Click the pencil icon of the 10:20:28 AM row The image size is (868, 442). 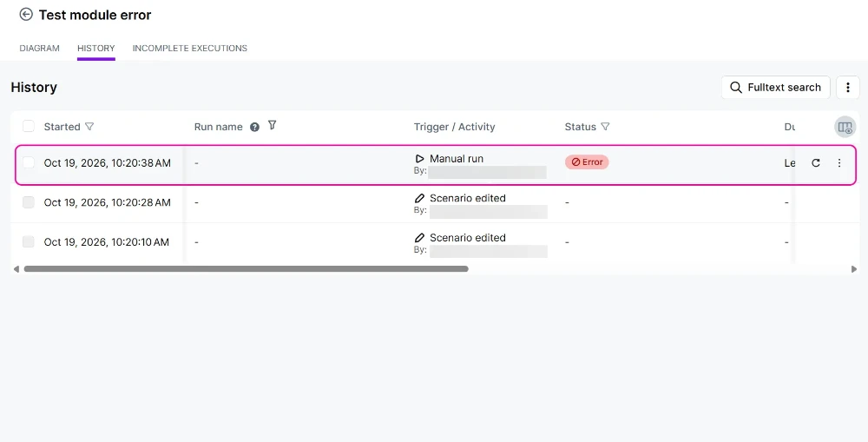(x=419, y=198)
